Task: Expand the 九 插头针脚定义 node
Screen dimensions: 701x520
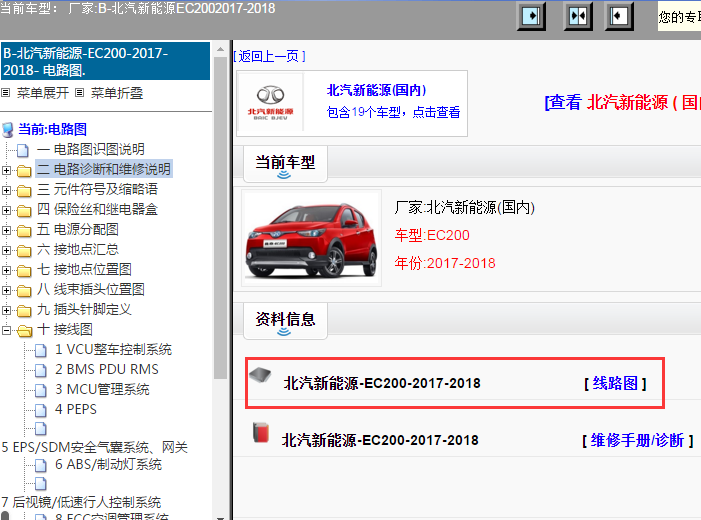Action: coord(6,310)
